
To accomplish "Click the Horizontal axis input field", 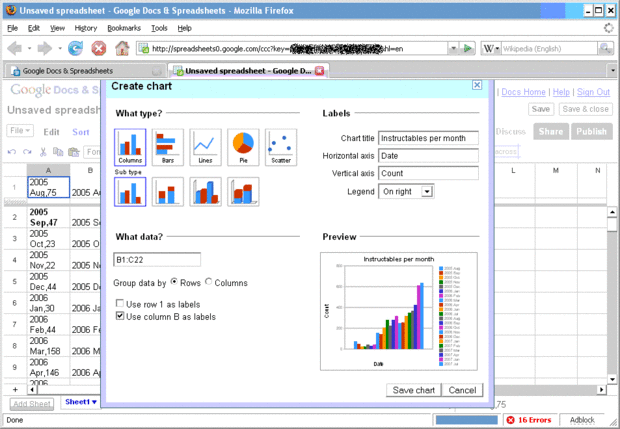I will (428, 155).
